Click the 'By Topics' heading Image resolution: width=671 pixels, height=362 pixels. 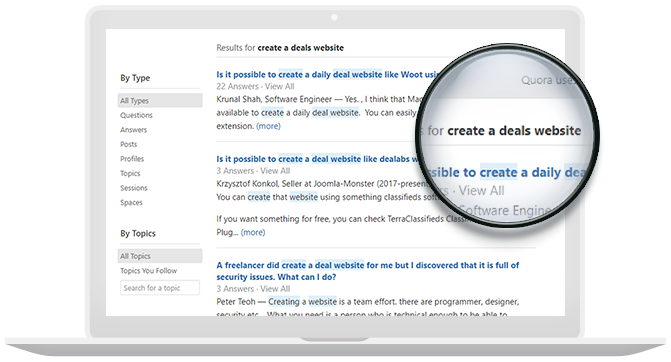pyautogui.click(x=138, y=233)
